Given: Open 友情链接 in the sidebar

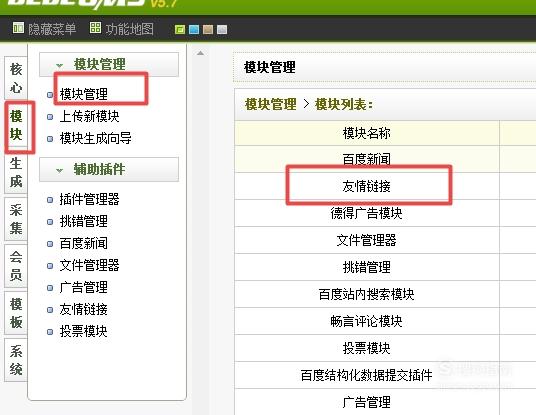Looking at the screenshot, I should [83, 309].
